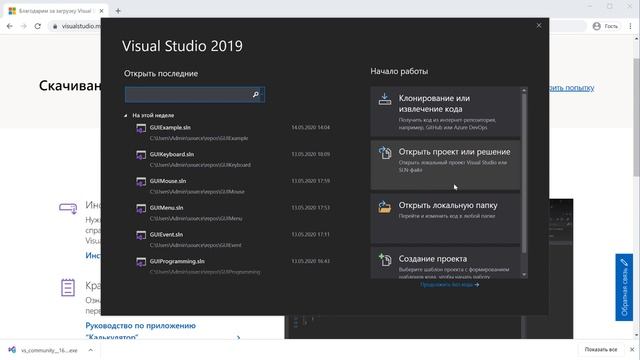Click the 'Продолжить без кода' link
Screen dimensions: 640x360
pos(449,284)
